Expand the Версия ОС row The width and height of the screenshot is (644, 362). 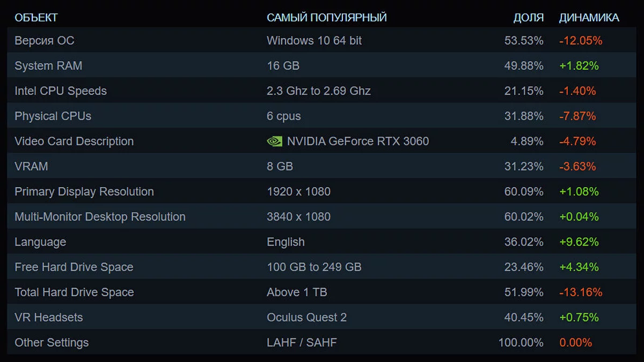pyautogui.click(x=45, y=41)
